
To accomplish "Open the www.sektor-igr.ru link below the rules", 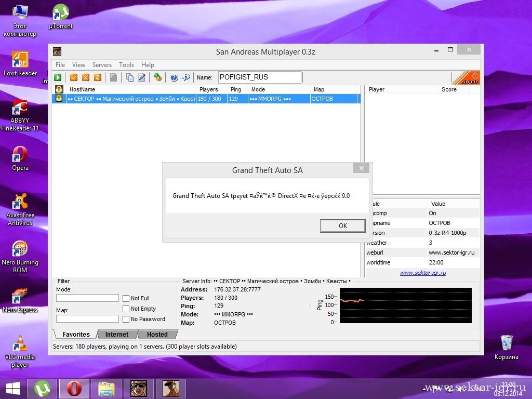I will pos(423,273).
